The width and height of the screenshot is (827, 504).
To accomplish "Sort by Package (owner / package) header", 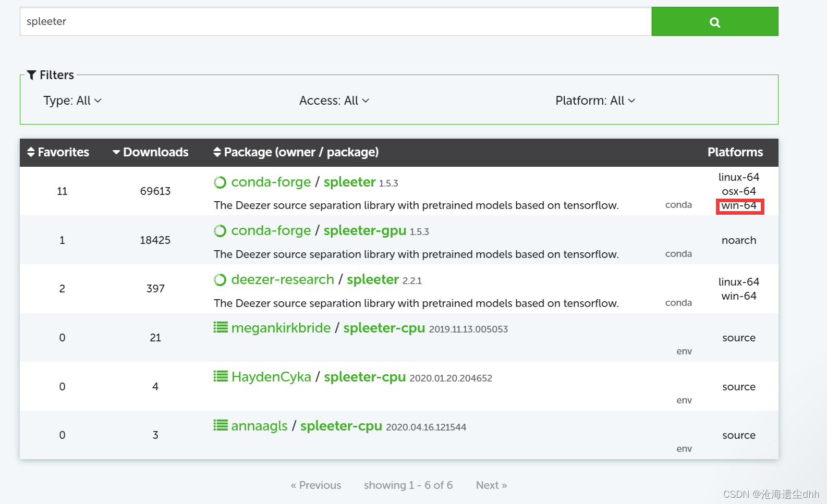I will 296,152.
